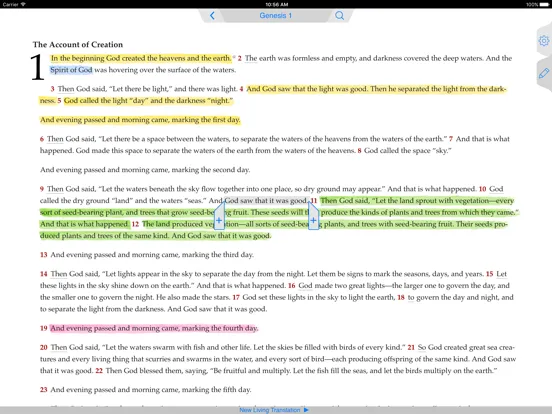The width and height of the screenshot is (552, 414).
Task: Tap play arrow beside New Living Translation
Action: 306,410
